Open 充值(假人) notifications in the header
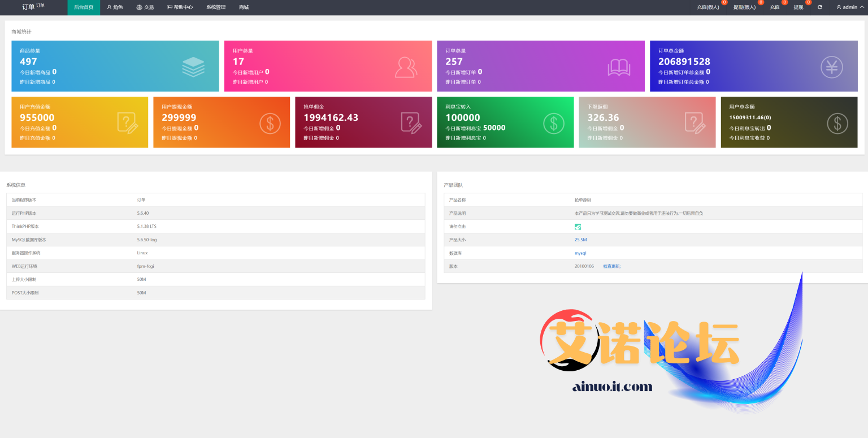The image size is (868, 438). pos(708,7)
